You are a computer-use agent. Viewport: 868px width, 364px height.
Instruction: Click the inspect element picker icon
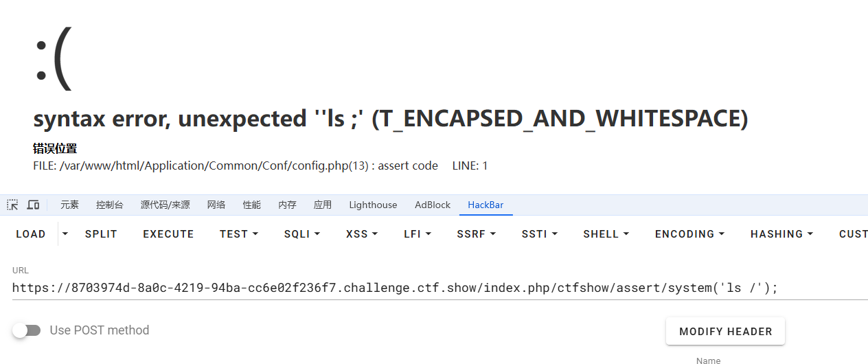click(x=12, y=205)
